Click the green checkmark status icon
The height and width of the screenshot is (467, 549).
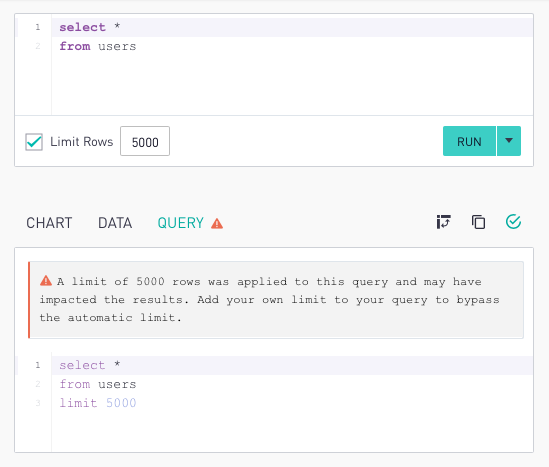click(513, 222)
